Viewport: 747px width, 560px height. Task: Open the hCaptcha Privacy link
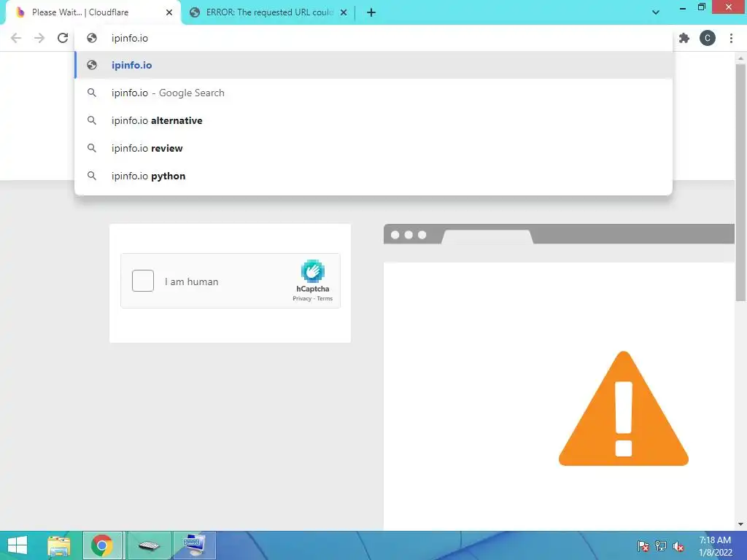coord(301,298)
